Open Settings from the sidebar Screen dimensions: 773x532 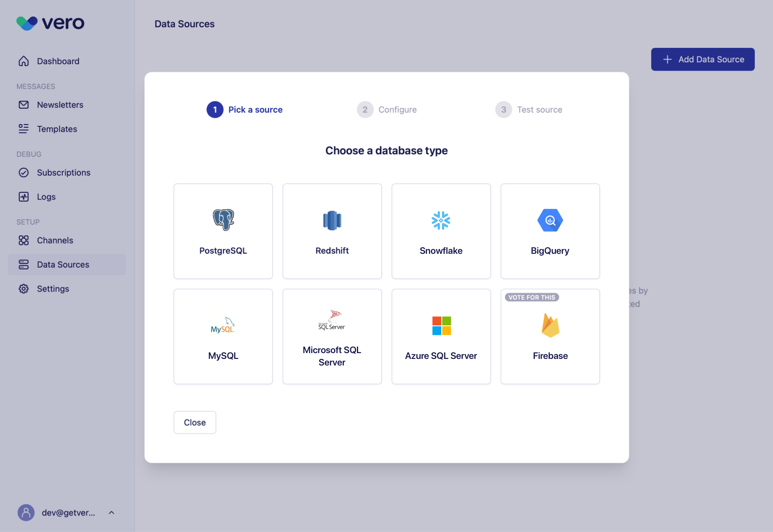[53, 289]
